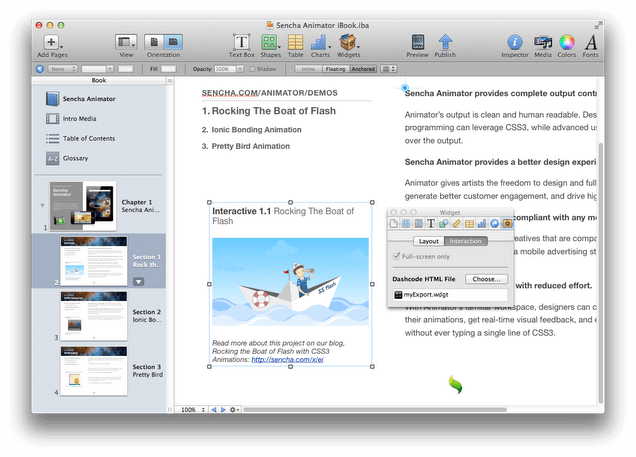Collapse the Chapter 1 disclosure triangle
This screenshot has height=457, width=636.
point(42,206)
